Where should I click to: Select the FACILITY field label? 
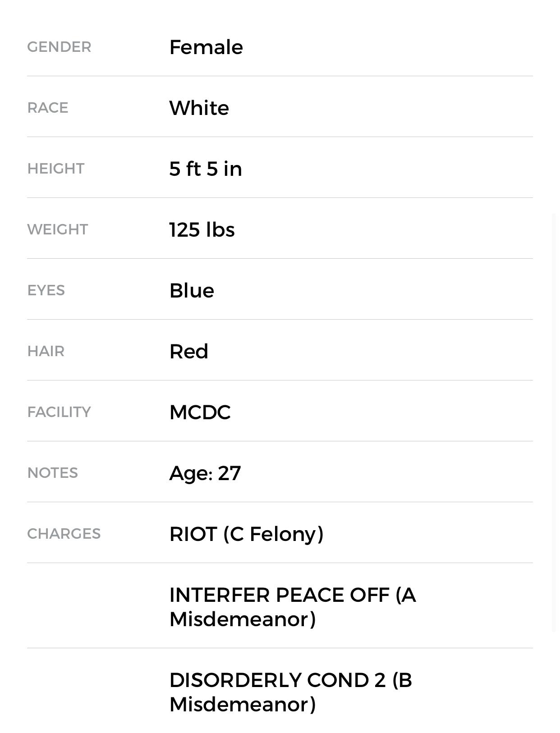(x=59, y=412)
